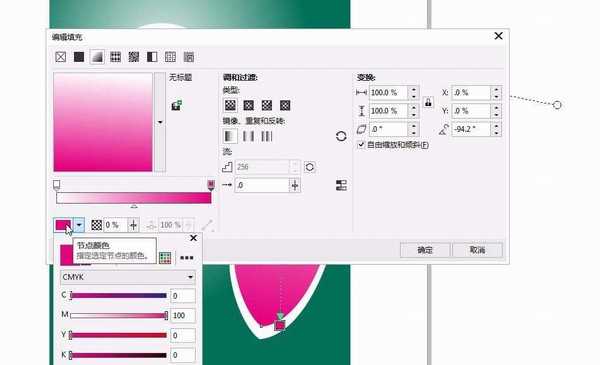Click the reverse fill circular arrow icon

coord(341,136)
